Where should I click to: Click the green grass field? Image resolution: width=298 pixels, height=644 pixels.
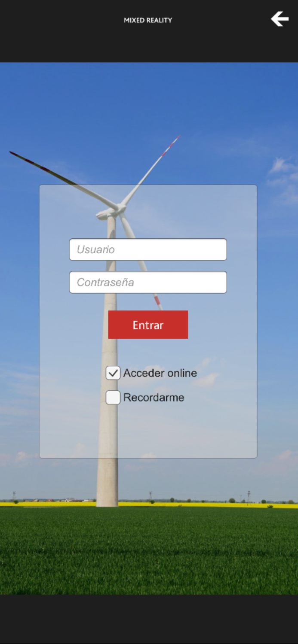tap(149, 552)
